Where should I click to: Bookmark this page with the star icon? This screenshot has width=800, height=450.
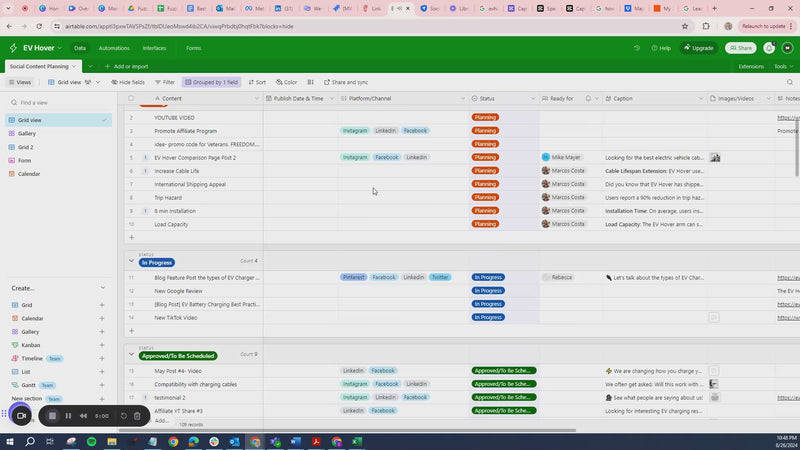point(685,26)
